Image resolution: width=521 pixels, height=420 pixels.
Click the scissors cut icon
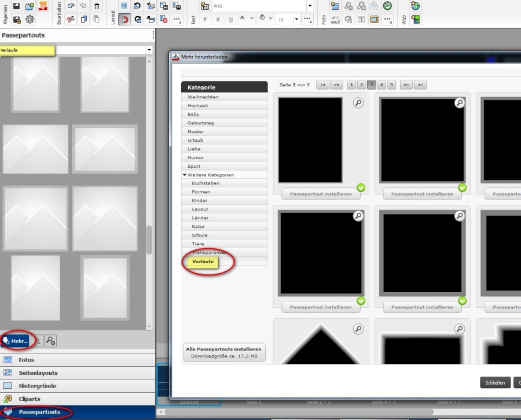coord(71,19)
